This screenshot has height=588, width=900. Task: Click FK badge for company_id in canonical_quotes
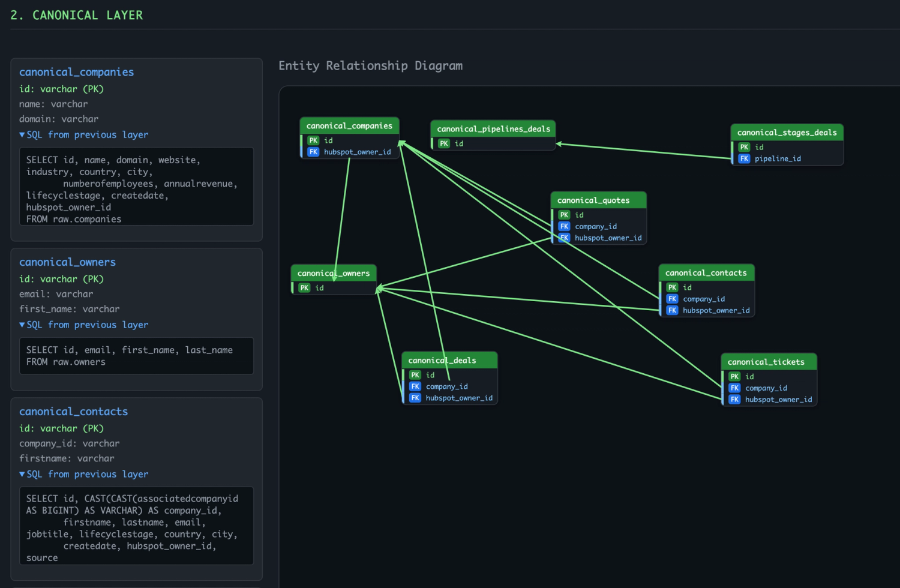tap(564, 226)
